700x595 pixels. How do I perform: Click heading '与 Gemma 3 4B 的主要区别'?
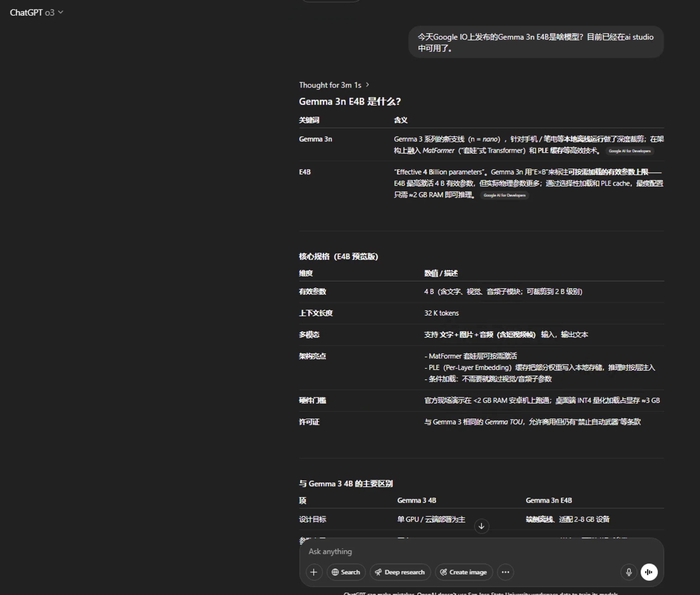(346, 484)
